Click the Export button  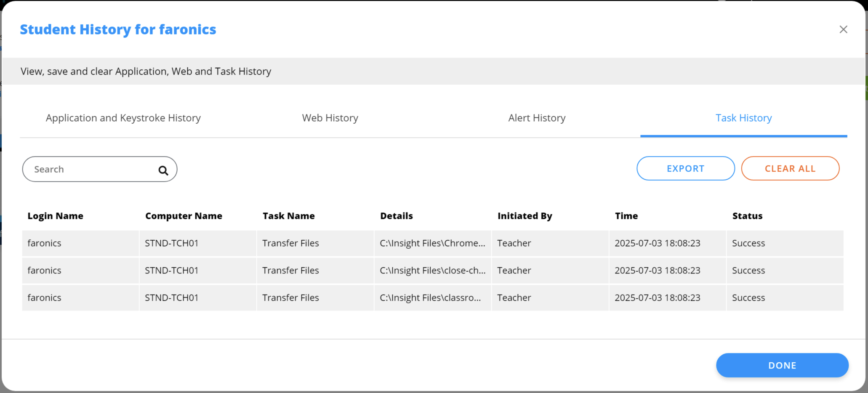tap(685, 169)
